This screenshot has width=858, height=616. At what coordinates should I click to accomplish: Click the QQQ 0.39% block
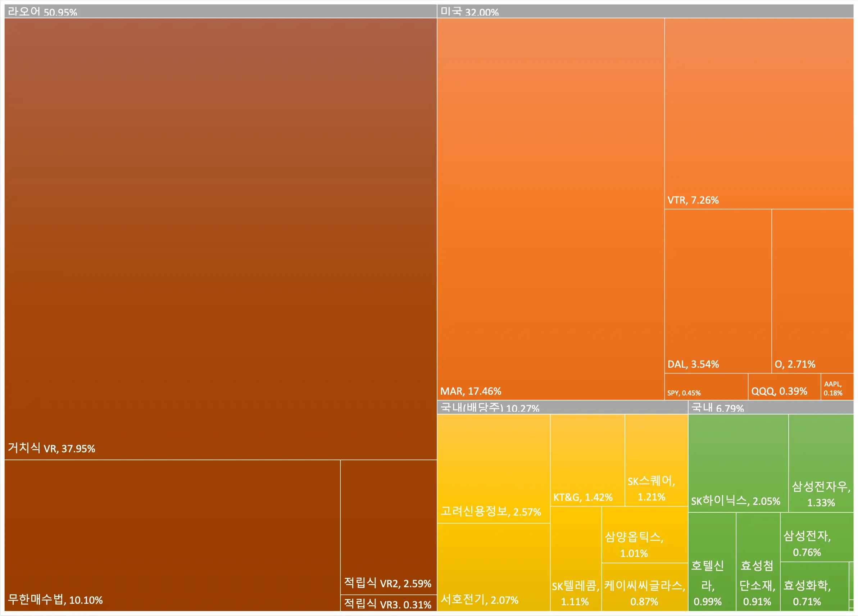(x=785, y=387)
